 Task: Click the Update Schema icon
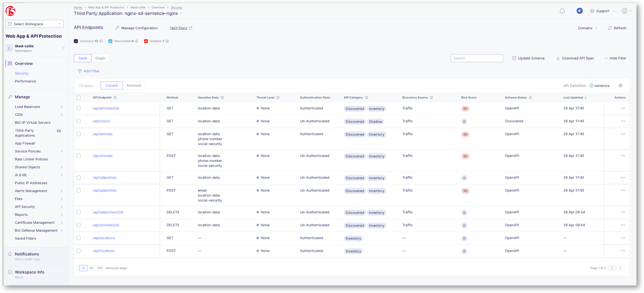514,58
